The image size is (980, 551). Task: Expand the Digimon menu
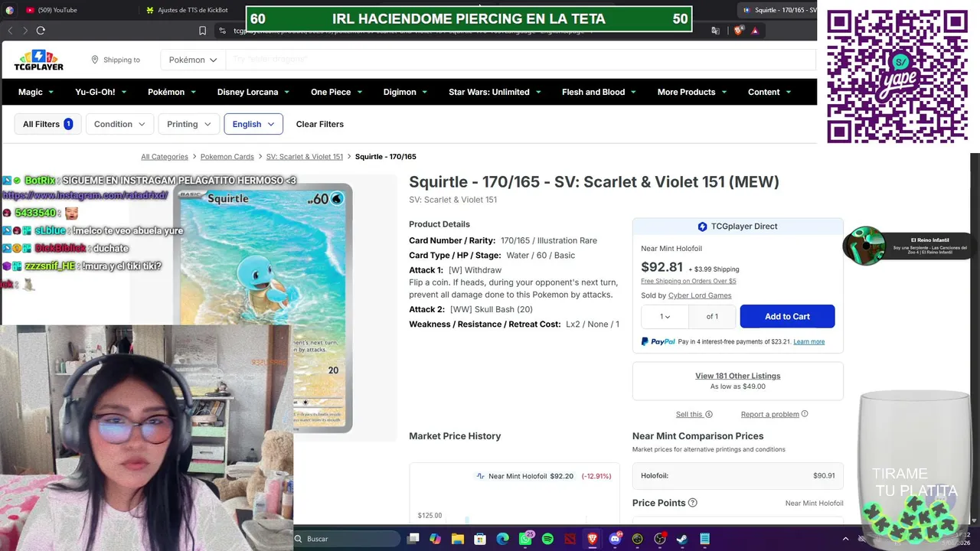click(406, 92)
